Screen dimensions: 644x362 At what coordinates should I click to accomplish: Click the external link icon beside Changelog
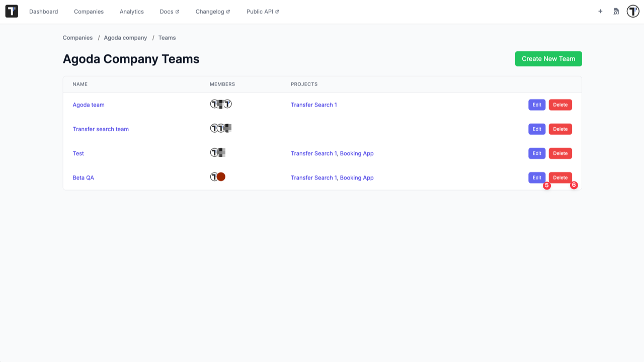[x=229, y=11]
